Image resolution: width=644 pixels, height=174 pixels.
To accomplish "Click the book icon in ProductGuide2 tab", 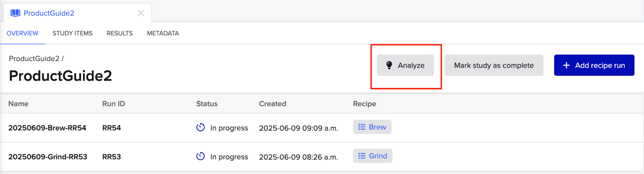I will click(15, 13).
